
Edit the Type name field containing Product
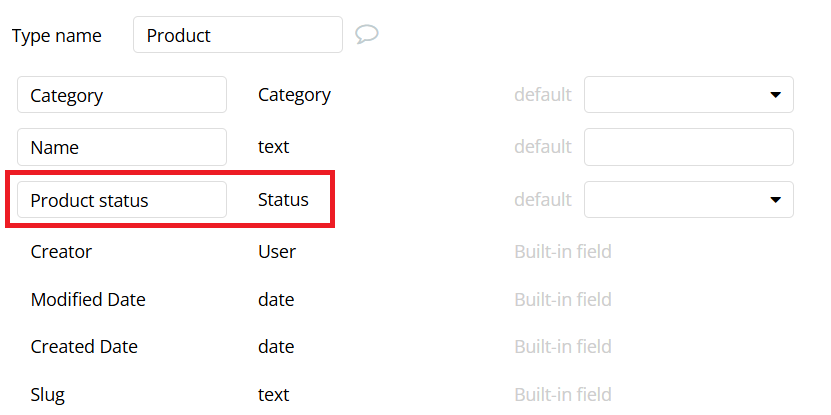pyautogui.click(x=238, y=35)
